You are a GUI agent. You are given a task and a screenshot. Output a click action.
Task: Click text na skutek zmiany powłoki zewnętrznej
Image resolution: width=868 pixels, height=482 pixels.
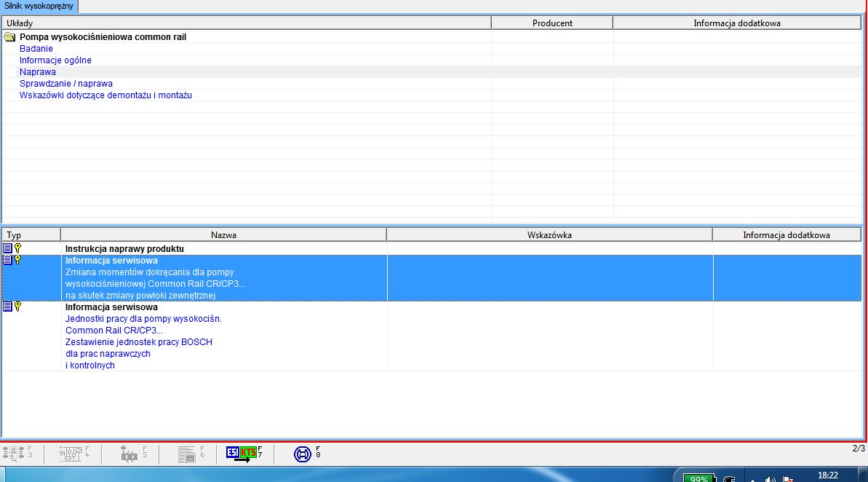tap(140, 296)
